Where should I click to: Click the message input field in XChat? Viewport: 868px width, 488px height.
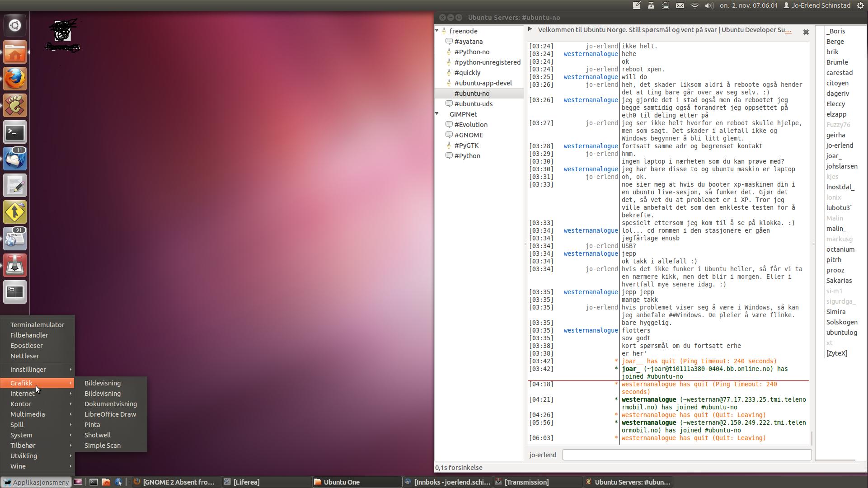pyautogui.click(x=687, y=455)
